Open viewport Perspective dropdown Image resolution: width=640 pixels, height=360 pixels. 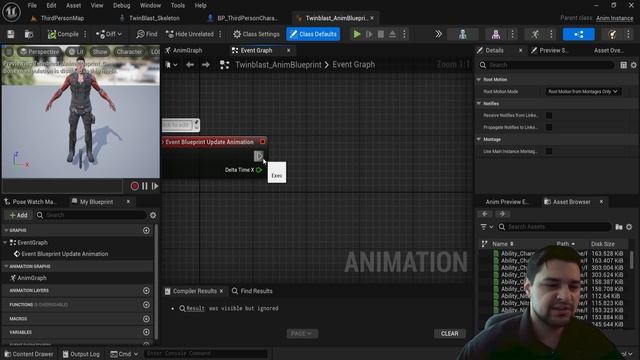coord(40,52)
